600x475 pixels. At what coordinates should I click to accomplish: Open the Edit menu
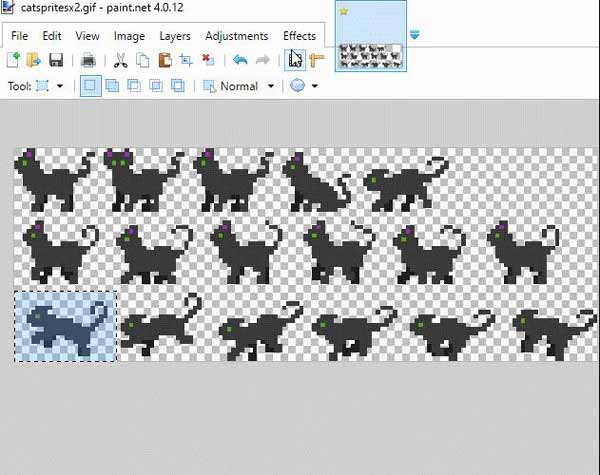click(x=52, y=36)
